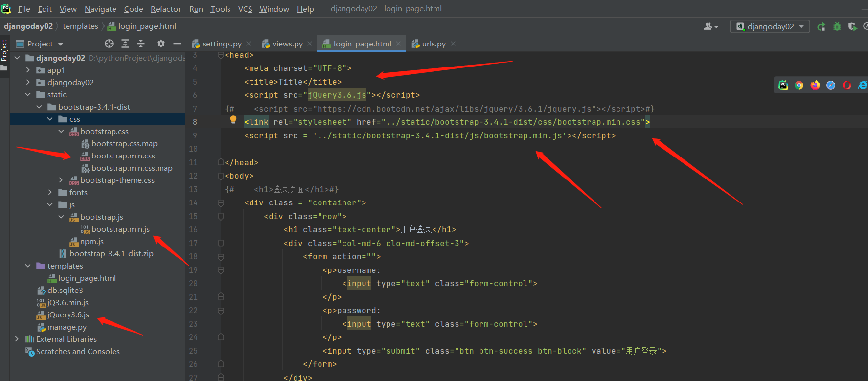Open the vertical Project side tab
Image resolution: width=868 pixels, height=381 pixels.
point(4,54)
